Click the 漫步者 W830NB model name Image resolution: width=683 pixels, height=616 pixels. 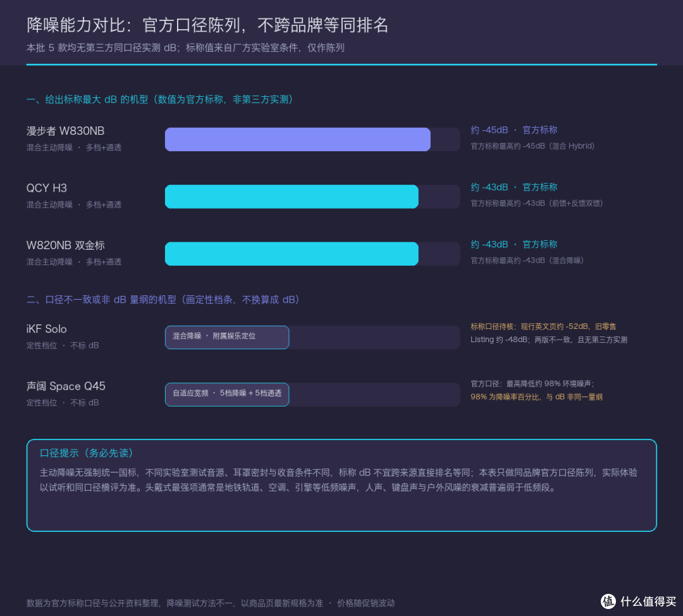[65, 131]
